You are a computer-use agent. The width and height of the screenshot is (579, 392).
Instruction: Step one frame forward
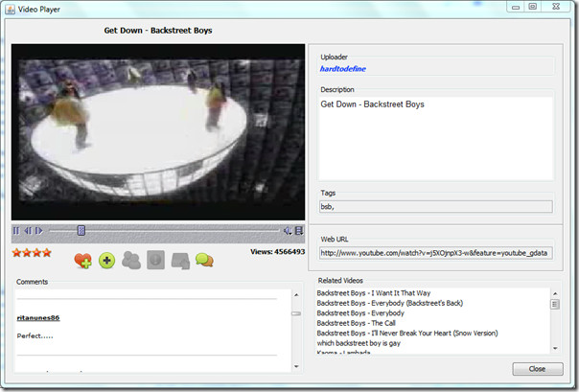pyautogui.click(x=38, y=231)
